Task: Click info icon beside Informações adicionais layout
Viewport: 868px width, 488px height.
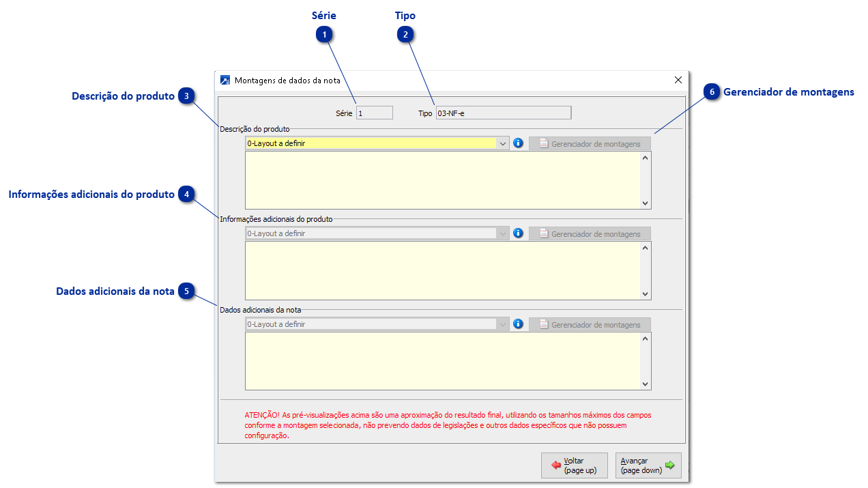Action: [x=518, y=233]
